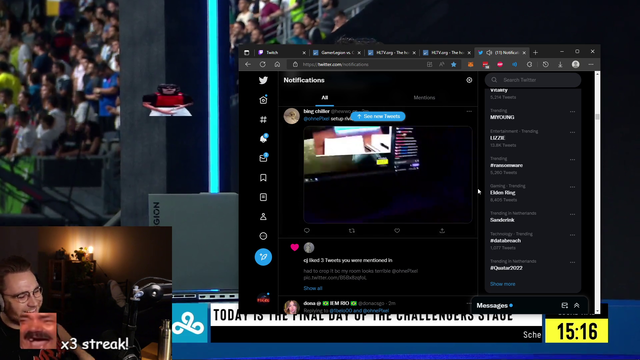Image resolution: width=640 pixels, height=360 pixels.
Task: Open the Notifications bell icon
Action: pos(263,139)
